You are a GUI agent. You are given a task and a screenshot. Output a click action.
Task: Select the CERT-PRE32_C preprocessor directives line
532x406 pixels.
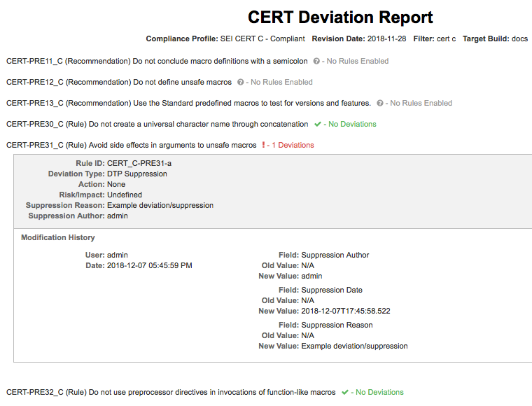click(171, 392)
